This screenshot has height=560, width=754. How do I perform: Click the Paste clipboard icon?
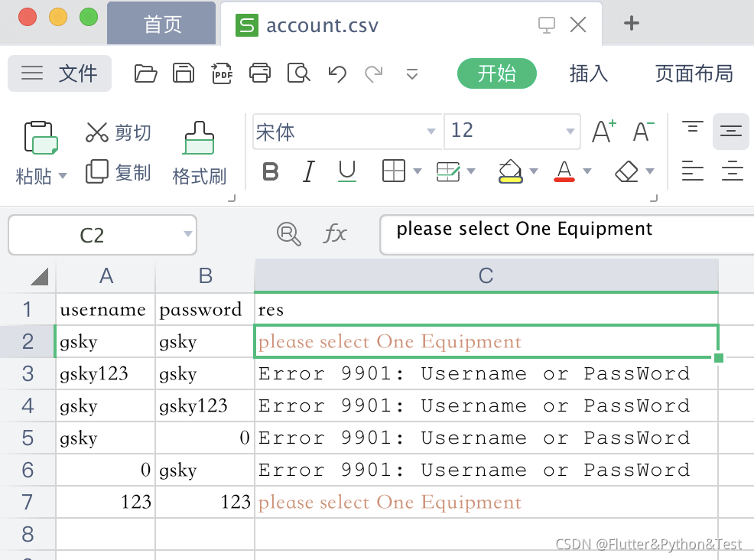tap(41, 138)
